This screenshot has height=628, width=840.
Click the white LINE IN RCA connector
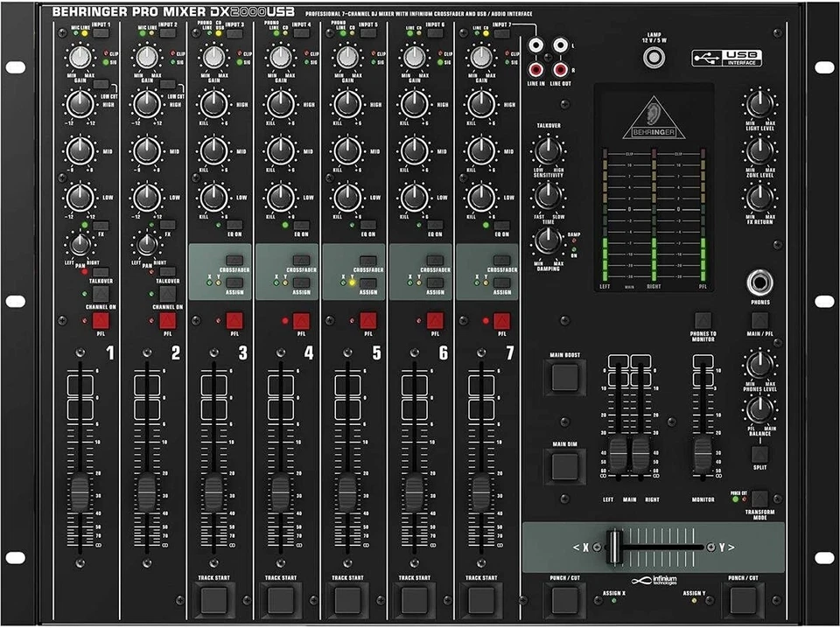pyautogui.click(x=535, y=45)
